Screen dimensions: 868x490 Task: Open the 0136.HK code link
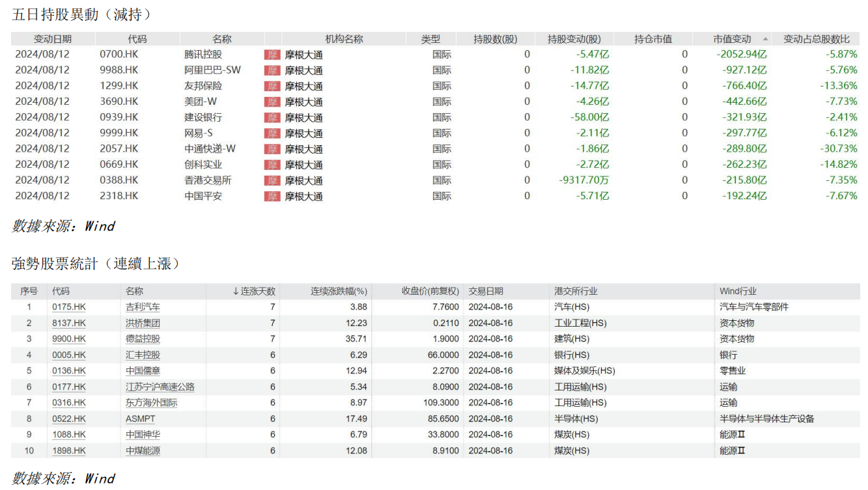[69, 371]
